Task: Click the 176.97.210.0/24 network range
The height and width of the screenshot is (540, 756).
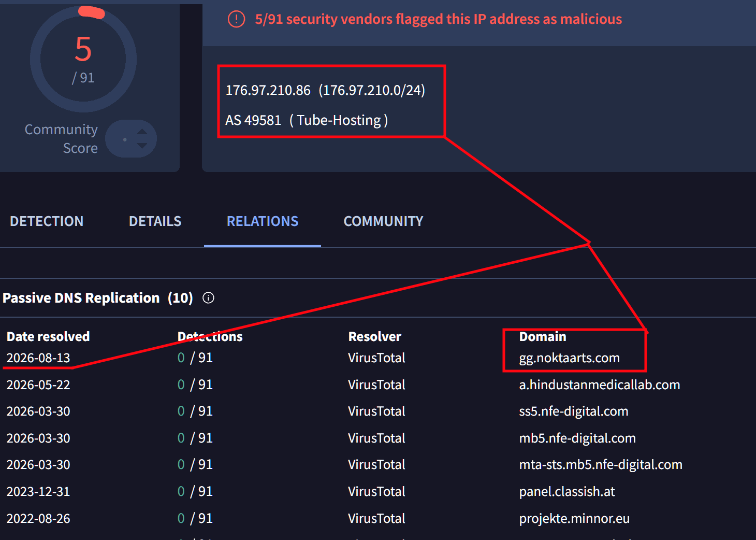Action: click(372, 90)
